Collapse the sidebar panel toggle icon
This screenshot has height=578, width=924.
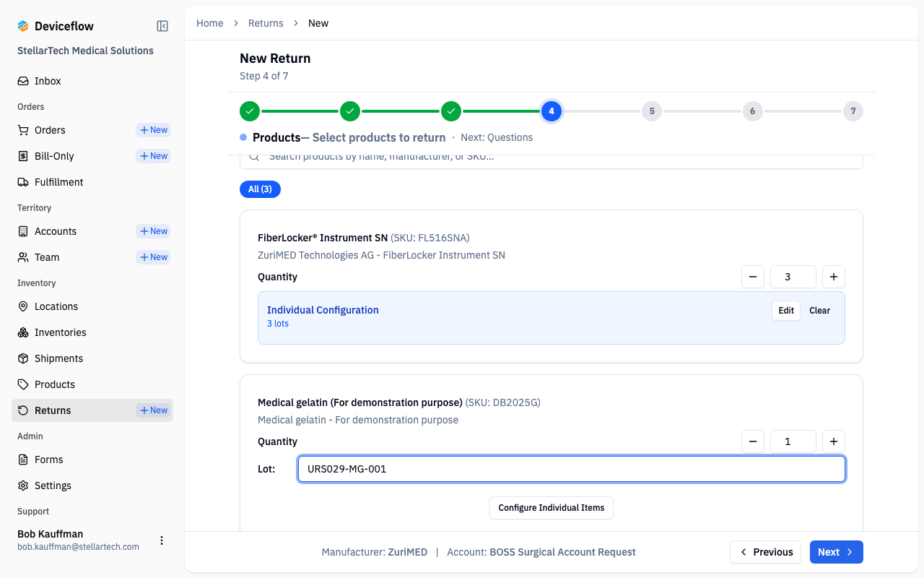tap(162, 26)
